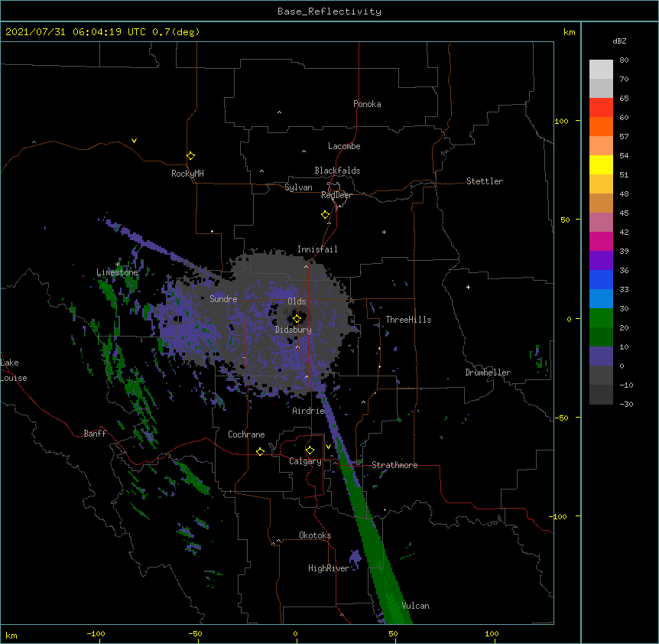
Task: Select the -30 value on dBZ legend
Action: 626,404
